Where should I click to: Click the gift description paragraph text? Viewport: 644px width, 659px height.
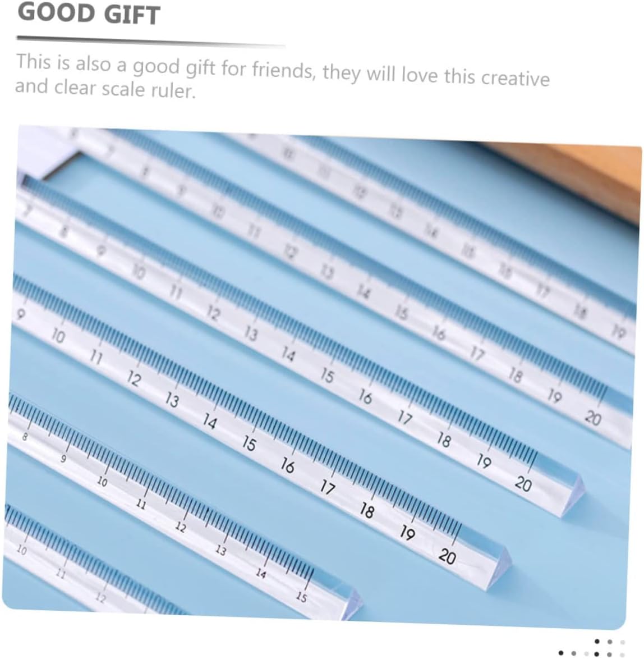pyautogui.click(x=282, y=76)
